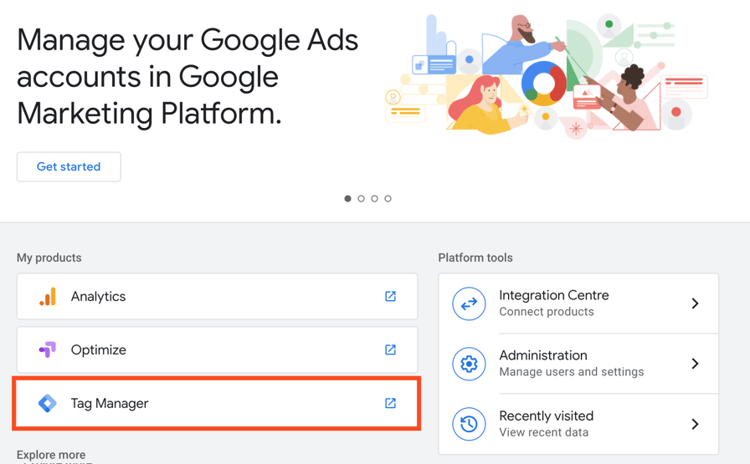This screenshot has width=750, height=464.
Task: Click the Recently visited clock icon
Action: [x=469, y=424]
